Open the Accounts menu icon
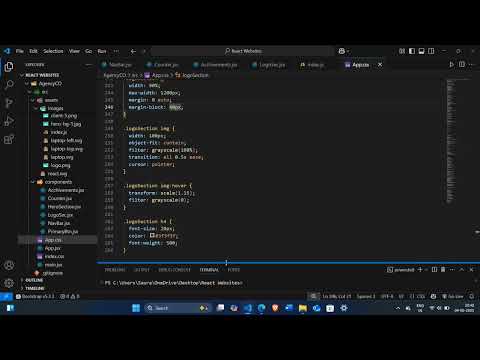The height and width of the screenshot is (360, 480). click(9, 266)
